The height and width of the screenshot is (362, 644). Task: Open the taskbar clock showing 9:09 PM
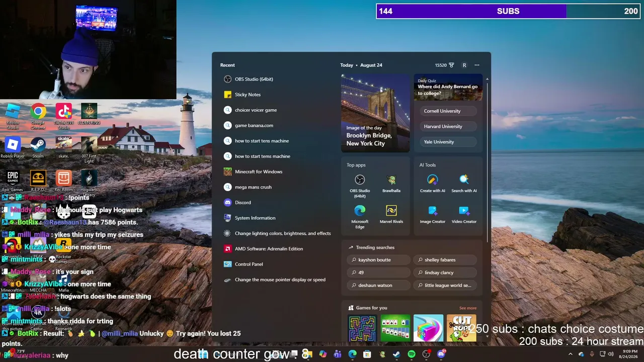click(630, 354)
